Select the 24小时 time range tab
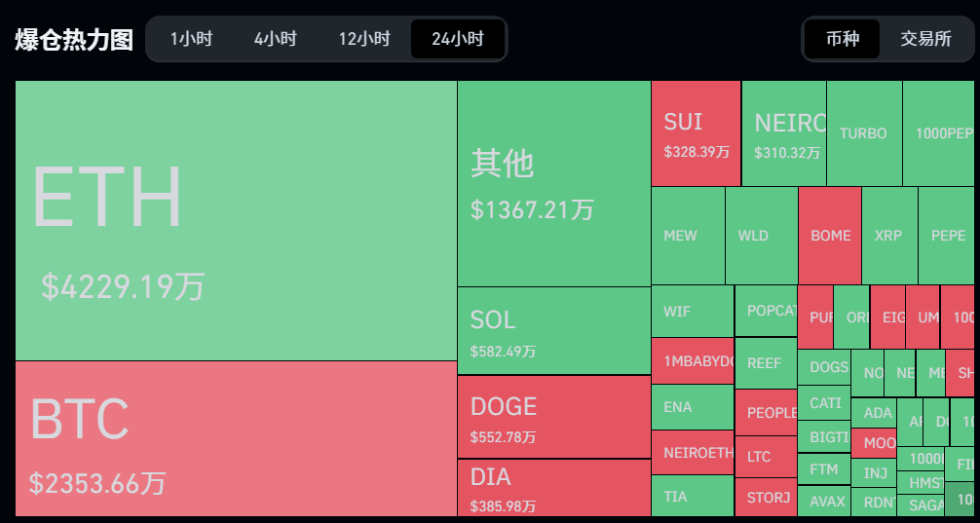The image size is (980, 523). 458,39
